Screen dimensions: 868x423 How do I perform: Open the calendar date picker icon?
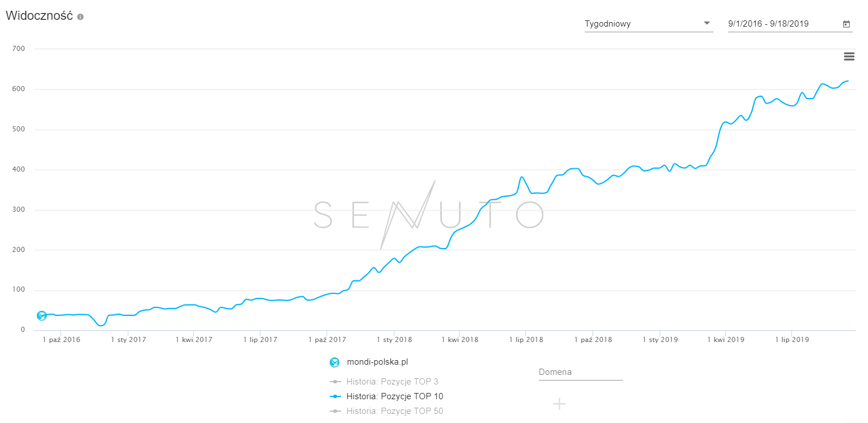pyautogui.click(x=846, y=24)
